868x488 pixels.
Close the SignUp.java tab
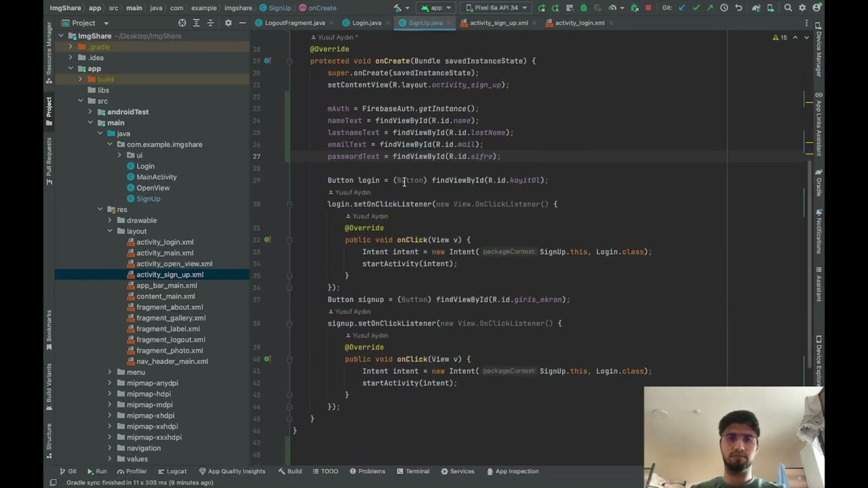tap(450, 23)
